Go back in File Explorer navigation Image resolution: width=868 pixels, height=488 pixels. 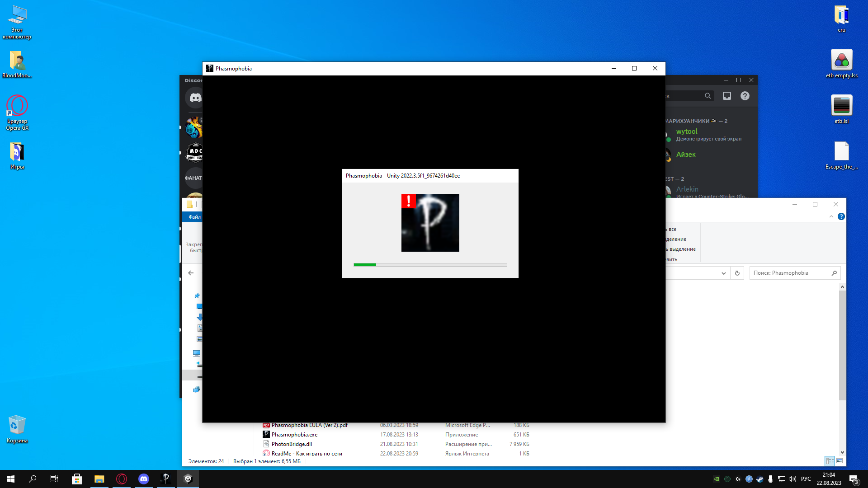(191, 273)
